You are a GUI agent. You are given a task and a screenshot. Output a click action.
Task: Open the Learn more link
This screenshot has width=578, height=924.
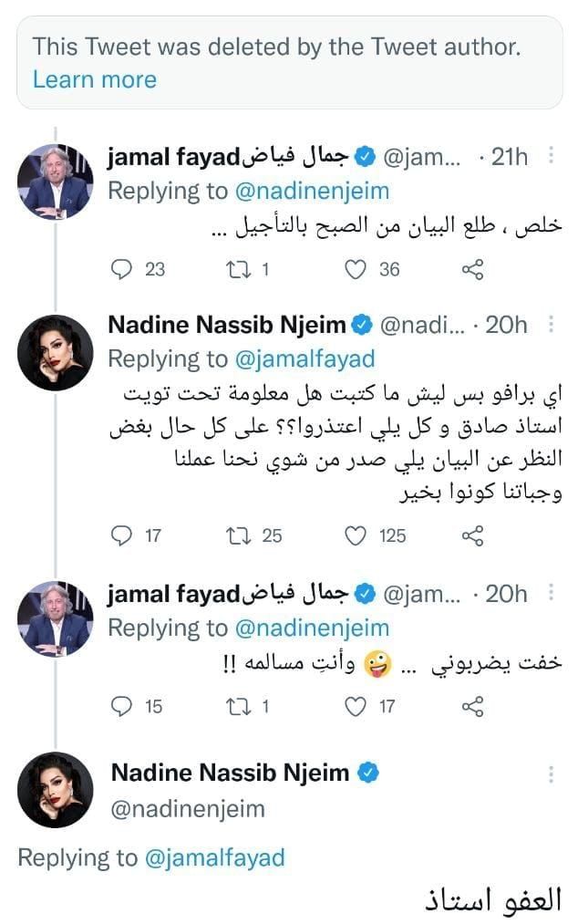pos(94,79)
